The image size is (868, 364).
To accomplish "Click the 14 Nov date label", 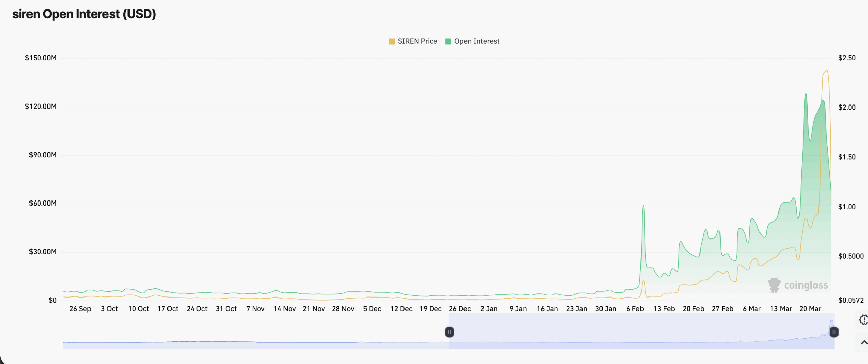I will tap(284, 309).
